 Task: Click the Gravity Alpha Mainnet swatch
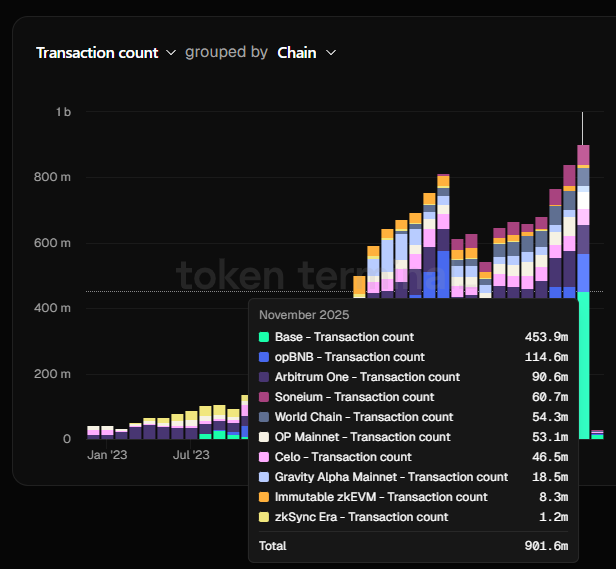[x=264, y=477]
